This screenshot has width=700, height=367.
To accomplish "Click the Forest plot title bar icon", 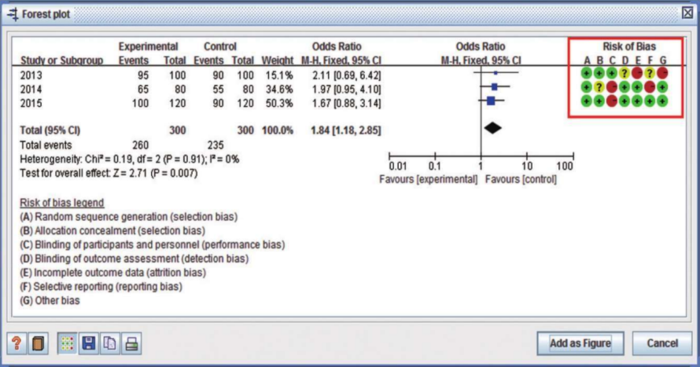I will pyautogui.click(x=13, y=14).
